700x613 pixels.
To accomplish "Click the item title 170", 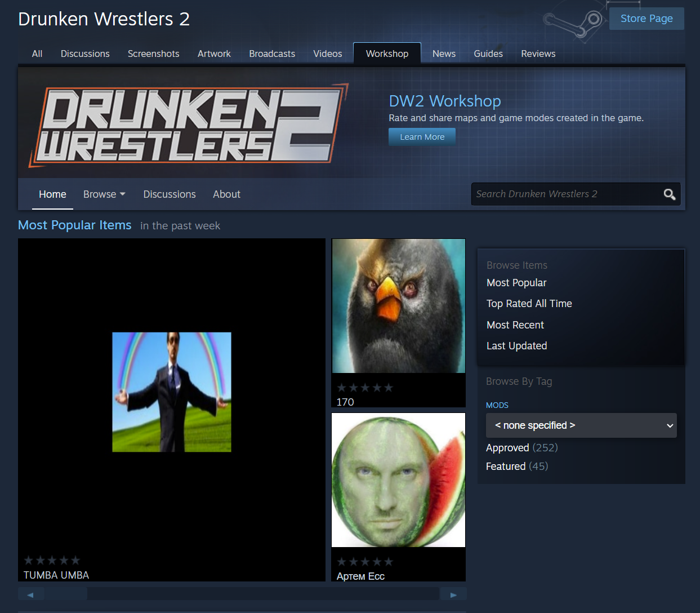I will coord(345,402).
